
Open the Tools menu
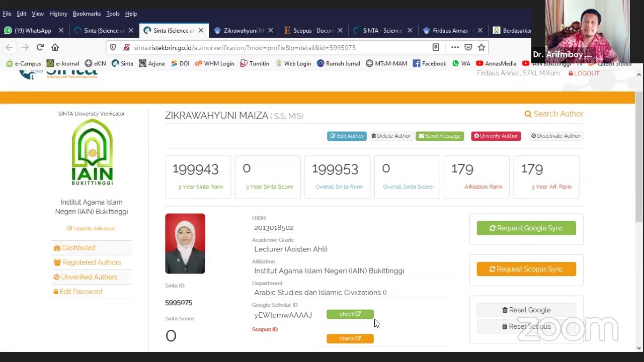coord(113,14)
